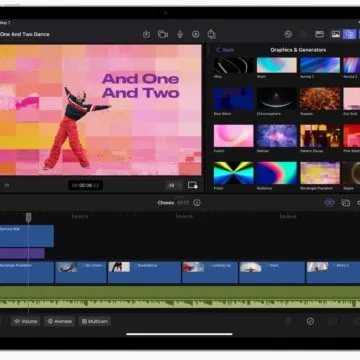Screen dimensions: 360x360
Task: Click the Choreo project name above timeline
Action: [166, 203]
